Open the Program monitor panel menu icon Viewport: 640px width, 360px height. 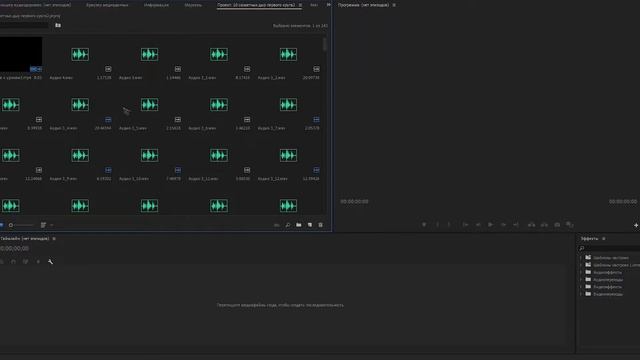coord(394,5)
